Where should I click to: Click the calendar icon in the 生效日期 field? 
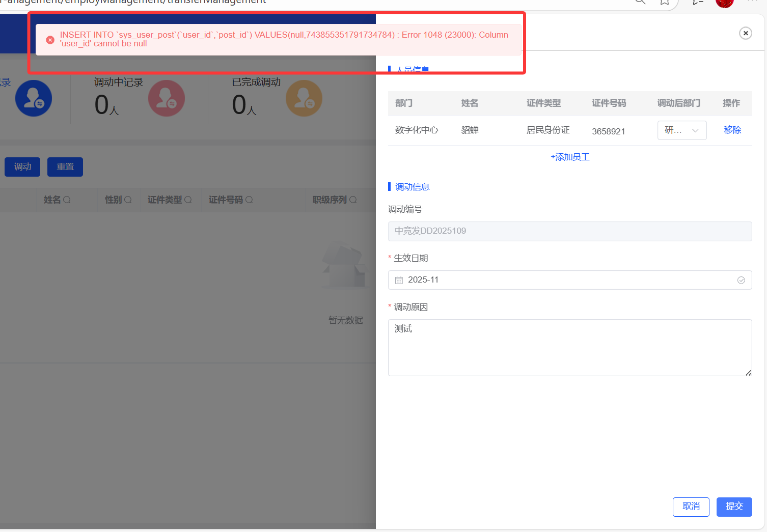pos(399,280)
